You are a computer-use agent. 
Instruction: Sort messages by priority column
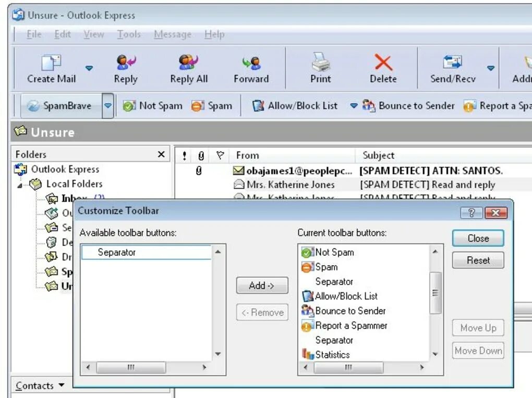[184, 156]
